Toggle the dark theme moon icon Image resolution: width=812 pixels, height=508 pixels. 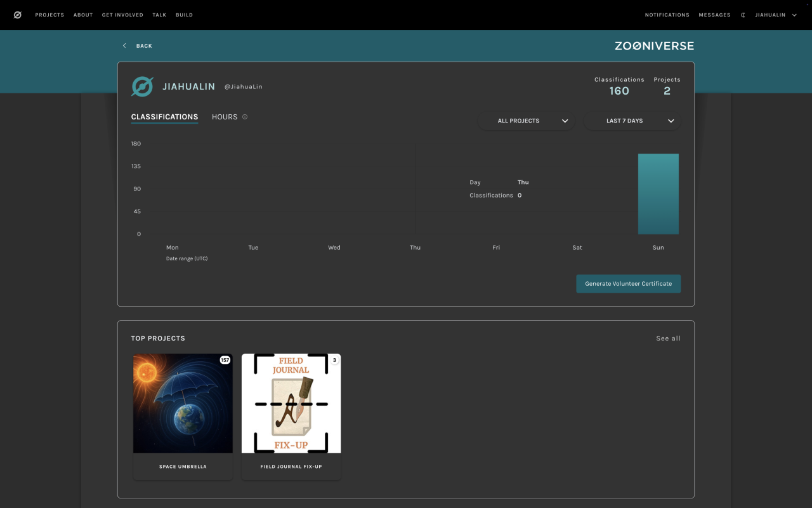click(743, 15)
